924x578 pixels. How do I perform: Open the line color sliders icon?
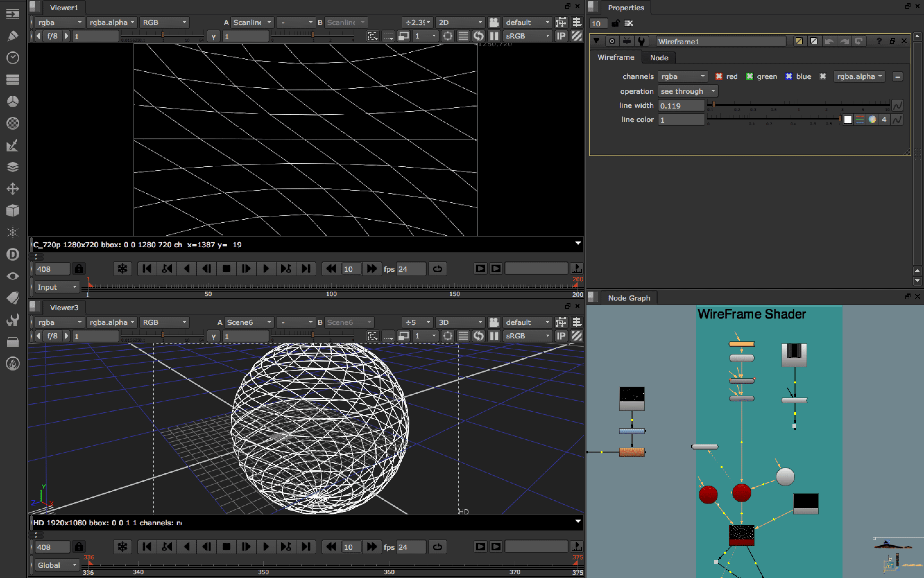tap(860, 120)
